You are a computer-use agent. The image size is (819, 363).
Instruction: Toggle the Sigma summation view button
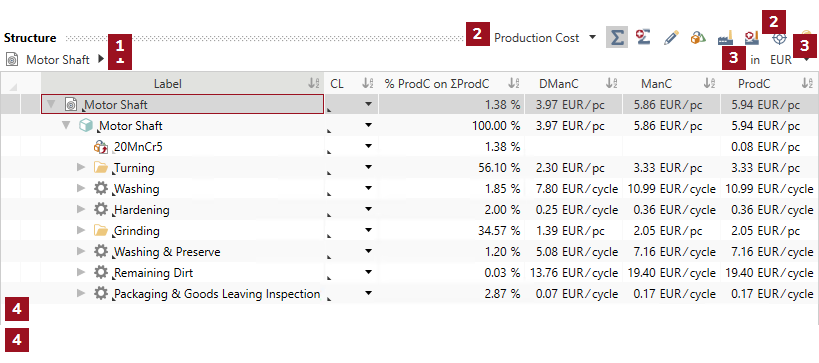tap(617, 38)
